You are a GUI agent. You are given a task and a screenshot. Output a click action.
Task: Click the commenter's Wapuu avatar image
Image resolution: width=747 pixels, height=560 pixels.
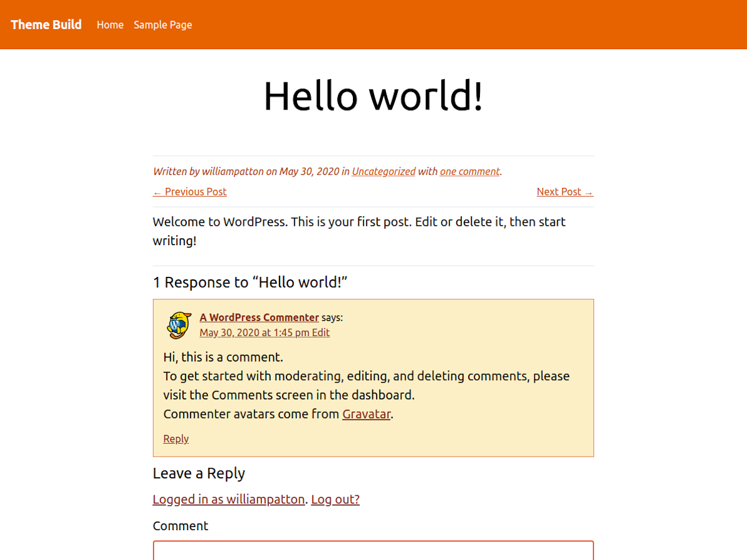(178, 325)
